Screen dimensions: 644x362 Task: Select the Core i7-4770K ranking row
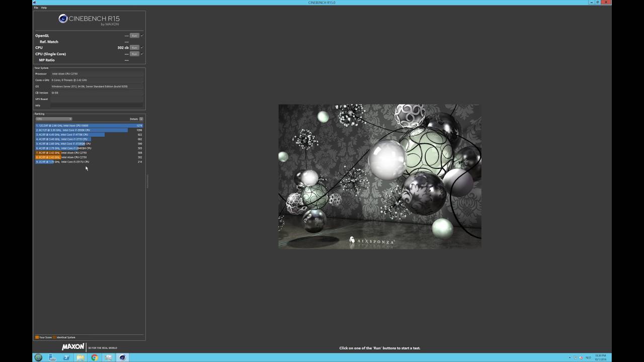click(x=89, y=135)
